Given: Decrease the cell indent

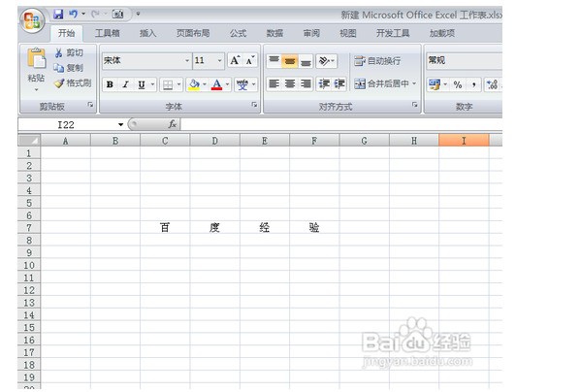Looking at the screenshot, I should coord(324,84).
